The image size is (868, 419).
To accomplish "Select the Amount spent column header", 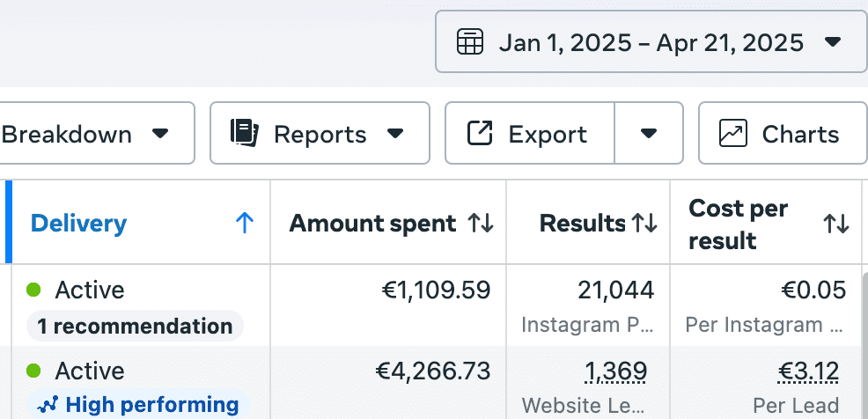I will [x=372, y=224].
